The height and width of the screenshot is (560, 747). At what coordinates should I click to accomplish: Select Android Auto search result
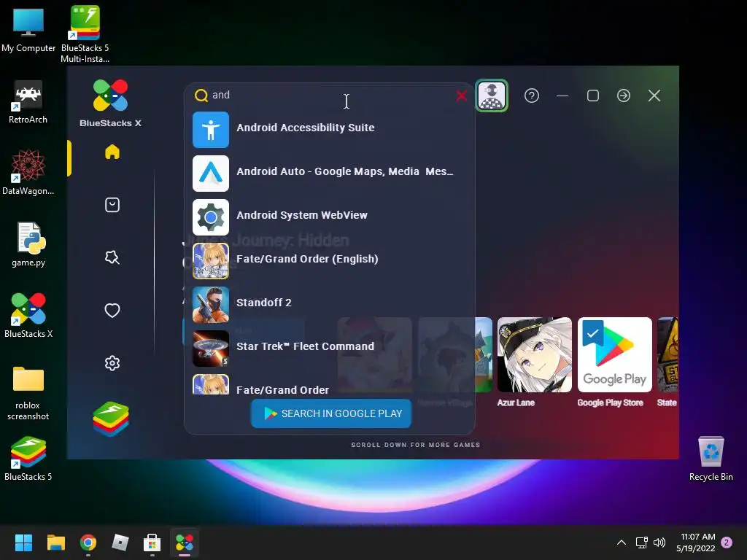(329, 174)
